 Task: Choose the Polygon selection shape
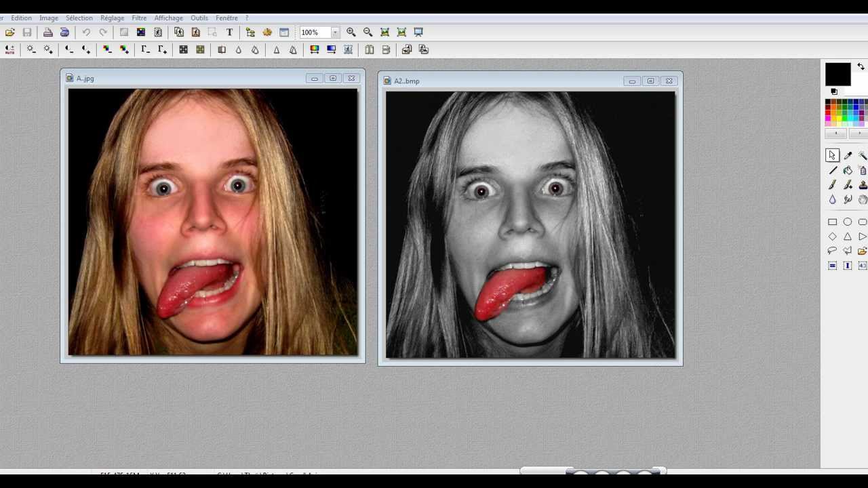pos(848,251)
